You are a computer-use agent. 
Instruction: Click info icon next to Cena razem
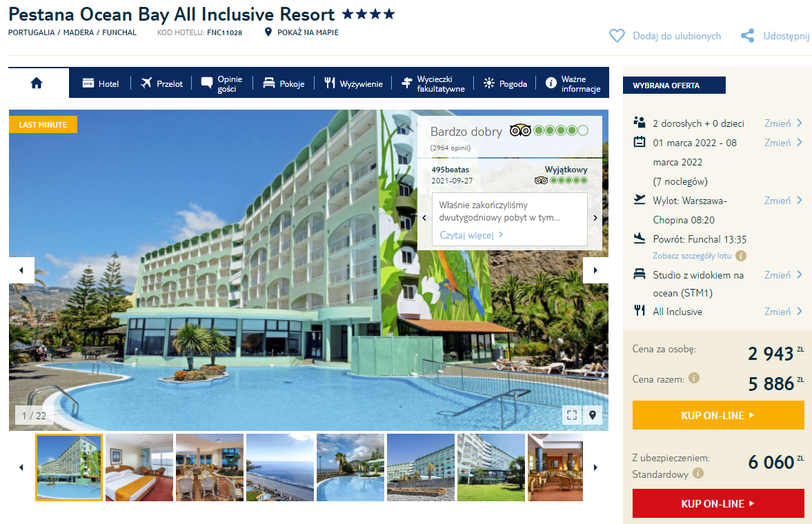click(694, 378)
